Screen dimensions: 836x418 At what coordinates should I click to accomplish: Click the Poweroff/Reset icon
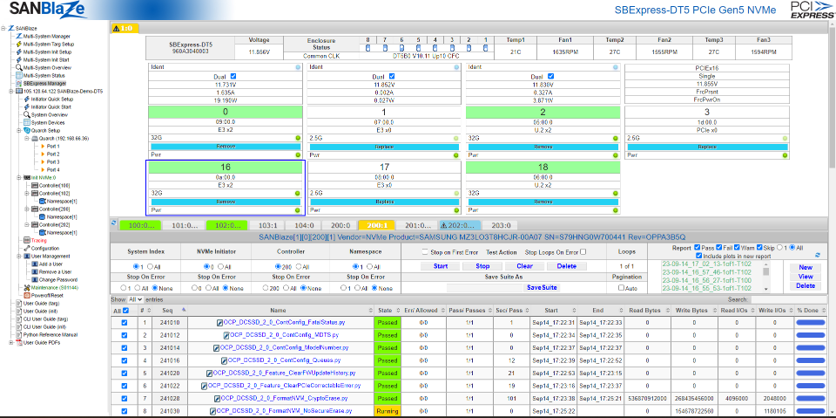click(26, 295)
